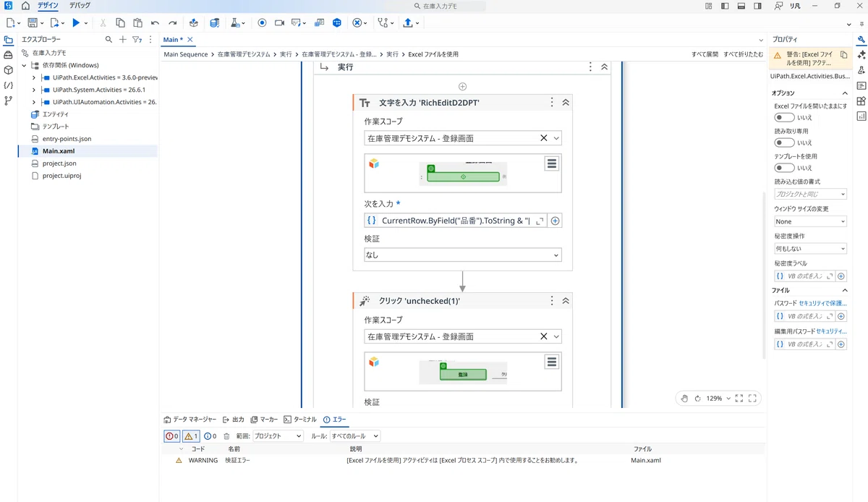Open Autopilot sparkle icon in right sidebar
868x502 pixels.
pos(861,55)
